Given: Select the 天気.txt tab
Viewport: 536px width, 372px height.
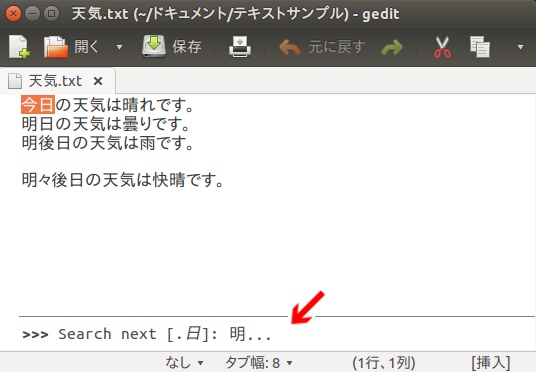Looking at the screenshot, I should point(58,81).
